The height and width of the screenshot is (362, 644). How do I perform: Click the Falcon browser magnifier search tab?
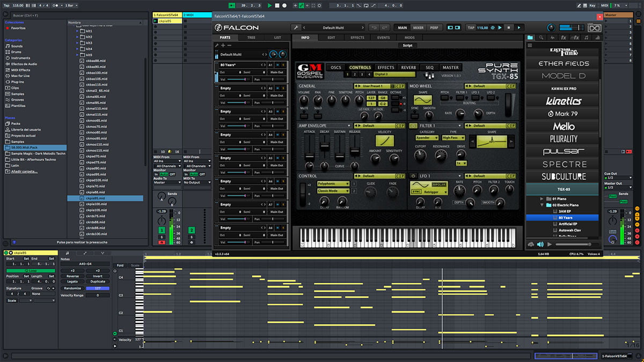(541, 38)
